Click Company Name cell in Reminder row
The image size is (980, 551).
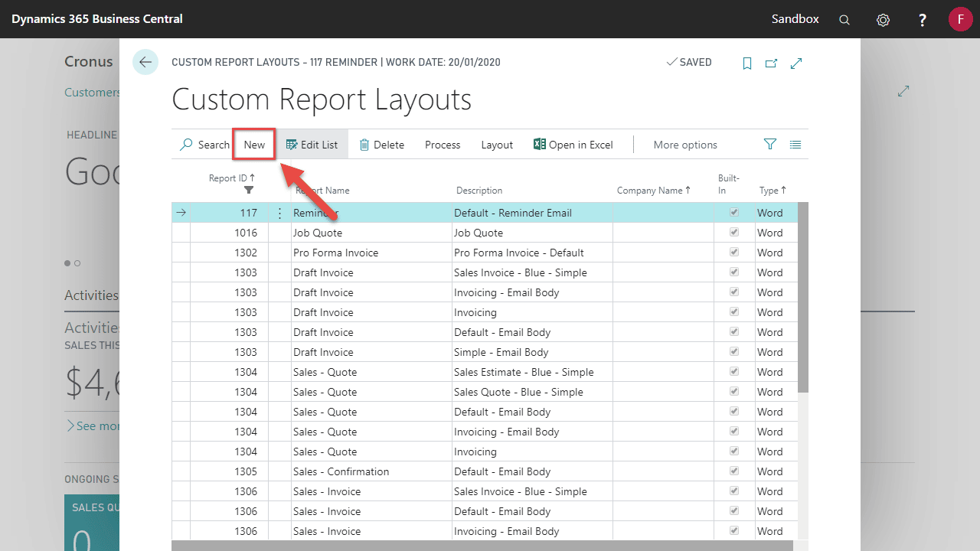(x=663, y=213)
